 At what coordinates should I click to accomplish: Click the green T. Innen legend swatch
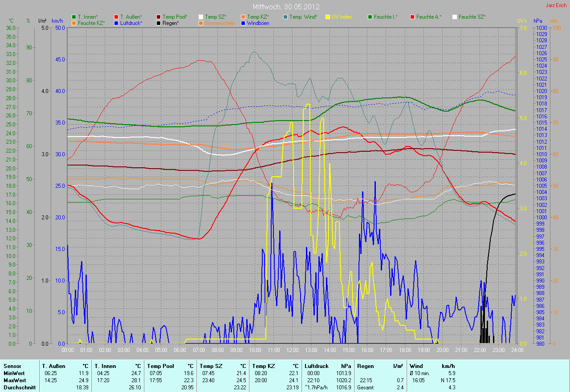click(74, 17)
